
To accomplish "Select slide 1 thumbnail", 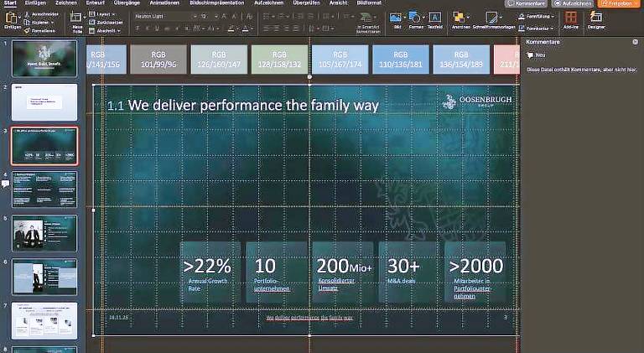I will point(44,59).
